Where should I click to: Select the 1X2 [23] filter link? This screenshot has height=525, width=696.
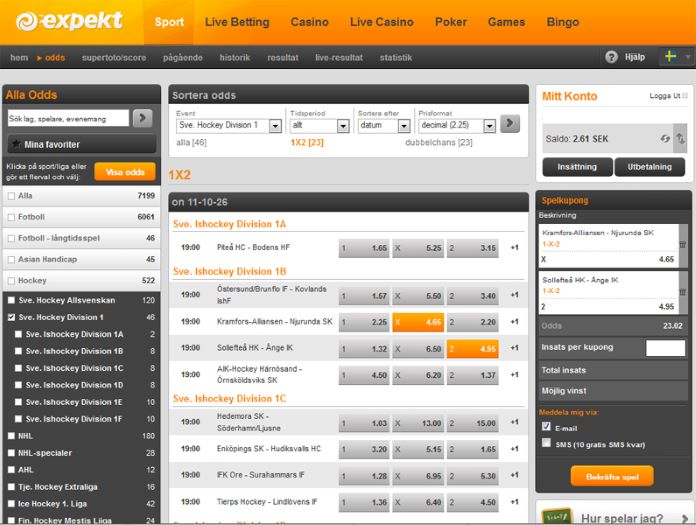coord(307,142)
